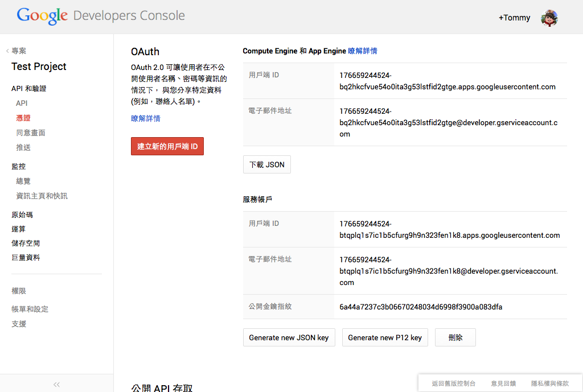Select 憑證 in the sidebar

pos(23,118)
